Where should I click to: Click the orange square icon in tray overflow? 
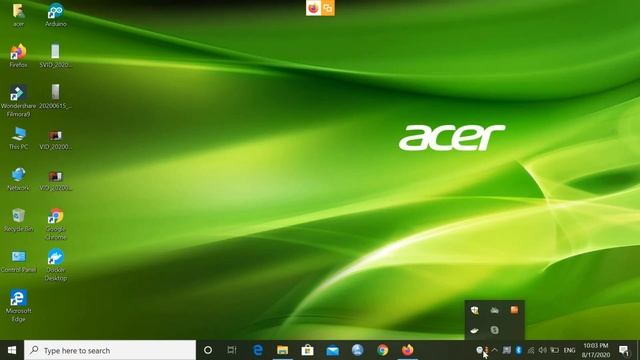click(x=514, y=310)
